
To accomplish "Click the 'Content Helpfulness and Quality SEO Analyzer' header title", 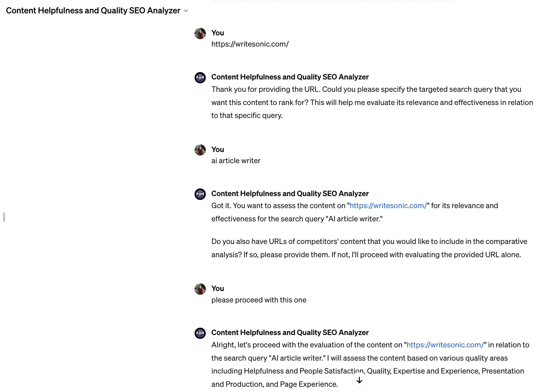I will click(x=93, y=11).
